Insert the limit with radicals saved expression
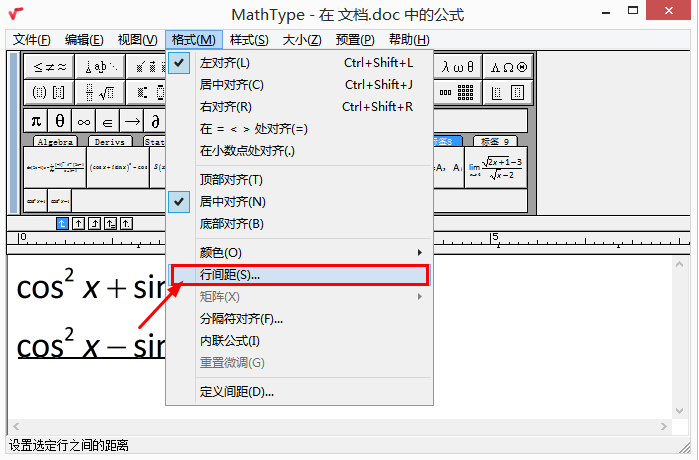 [x=495, y=168]
